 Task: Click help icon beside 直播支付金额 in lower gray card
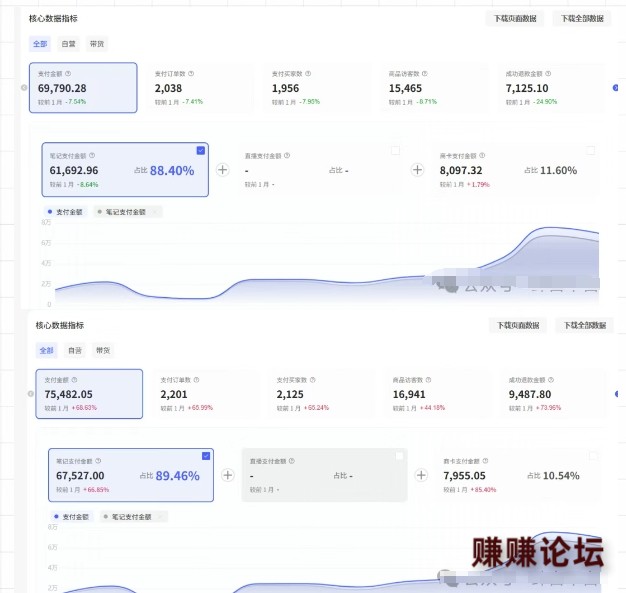pos(292,461)
